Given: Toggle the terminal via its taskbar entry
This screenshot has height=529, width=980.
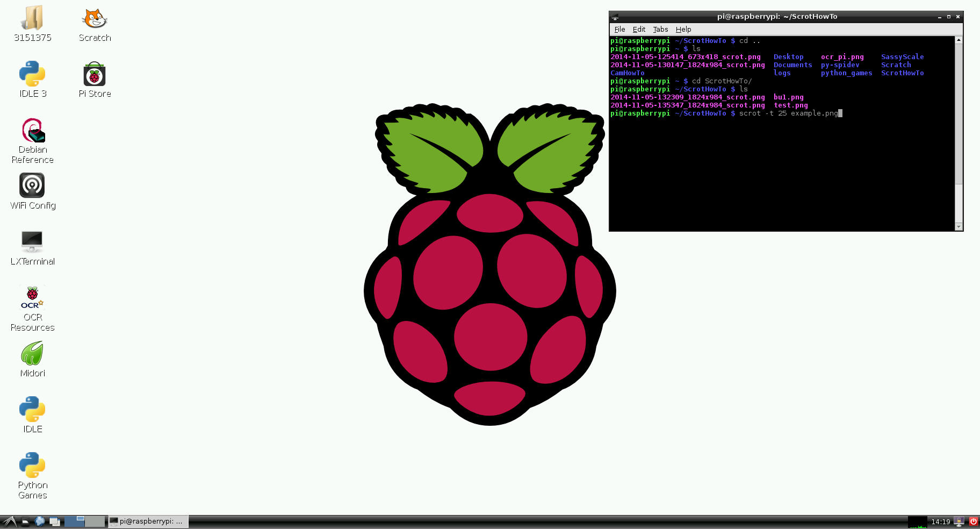Looking at the screenshot, I should 148,521.
